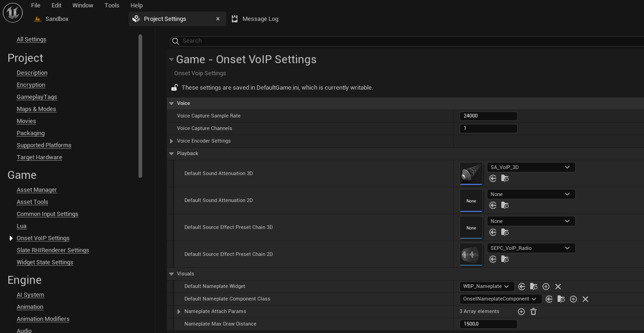The image size is (644, 333).
Task: Show All Settings
Action: click(32, 39)
